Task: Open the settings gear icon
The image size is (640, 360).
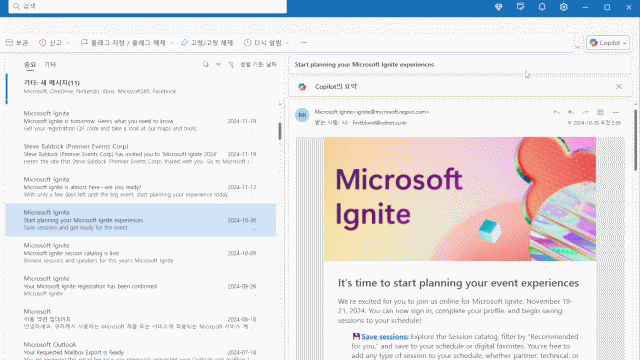Action: click(564, 7)
